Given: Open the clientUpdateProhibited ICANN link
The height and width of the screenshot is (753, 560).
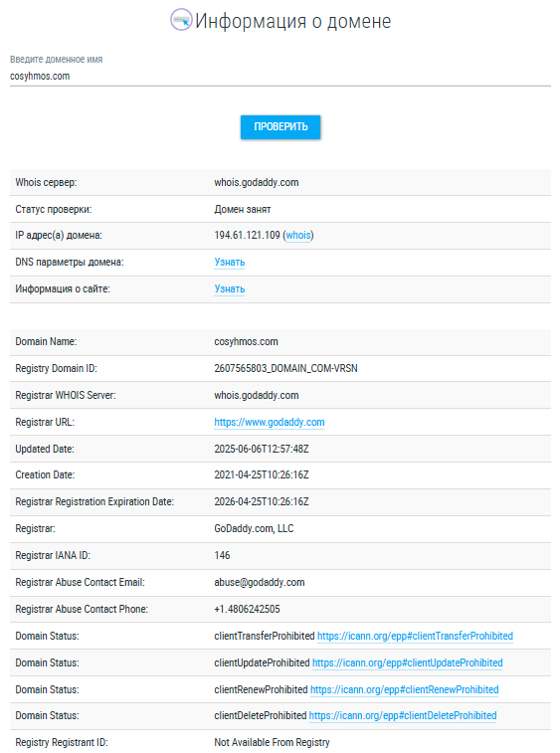Looking at the screenshot, I should pyautogui.click(x=407, y=662).
